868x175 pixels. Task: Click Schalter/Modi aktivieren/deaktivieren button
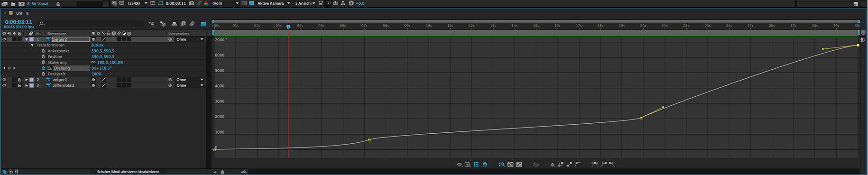coord(128,172)
